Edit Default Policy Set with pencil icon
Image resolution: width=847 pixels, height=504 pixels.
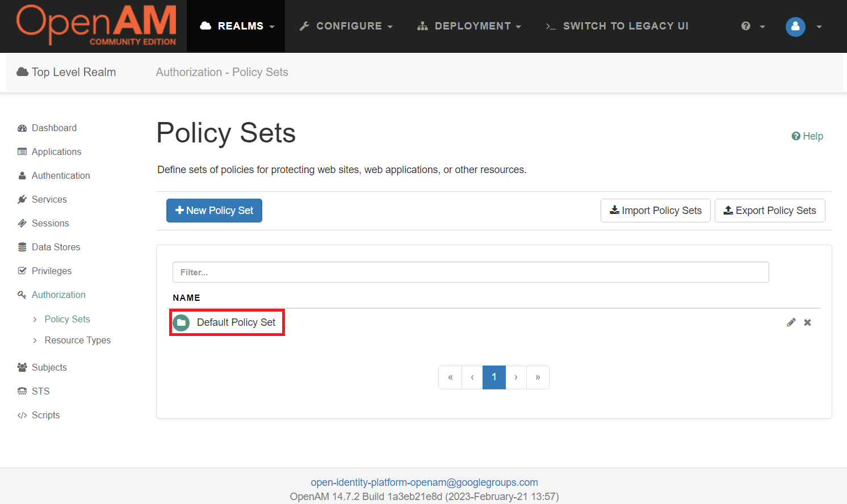[x=791, y=322]
